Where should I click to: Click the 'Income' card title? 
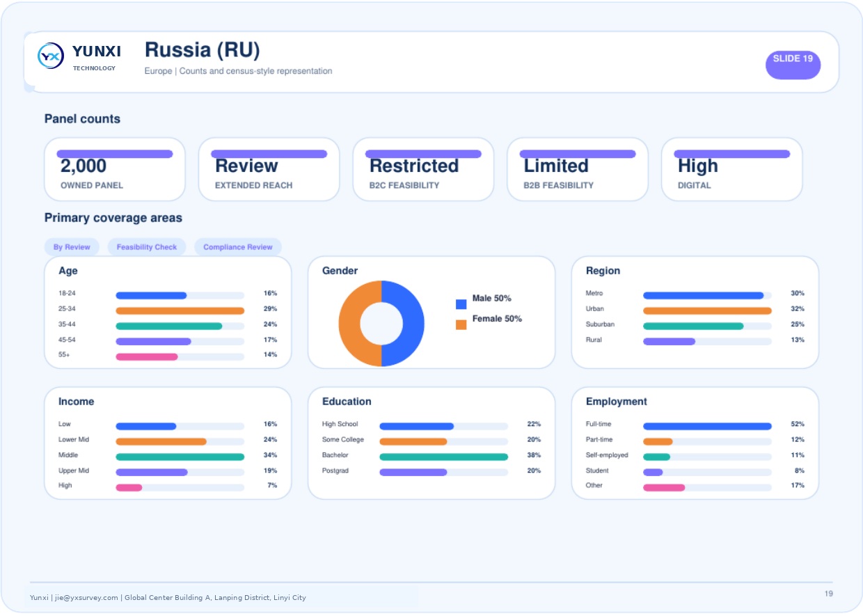point(76,402)
